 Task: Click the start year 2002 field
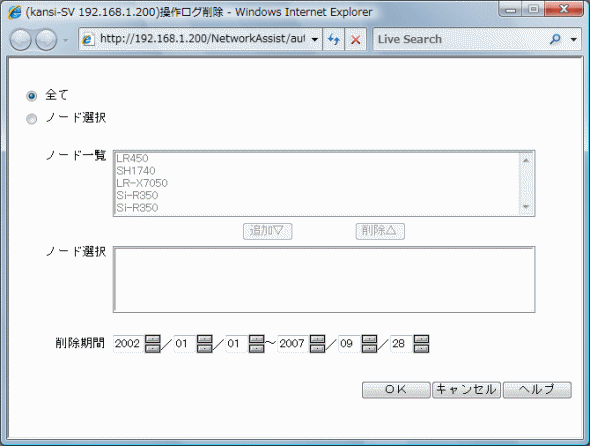point(128,344)
